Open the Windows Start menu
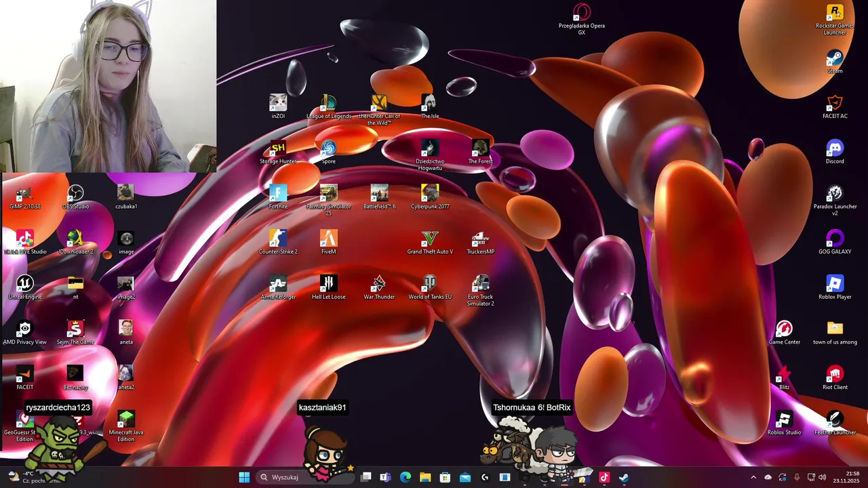The width and height of the screenshot is (868, 488). [x=244, y=477]
